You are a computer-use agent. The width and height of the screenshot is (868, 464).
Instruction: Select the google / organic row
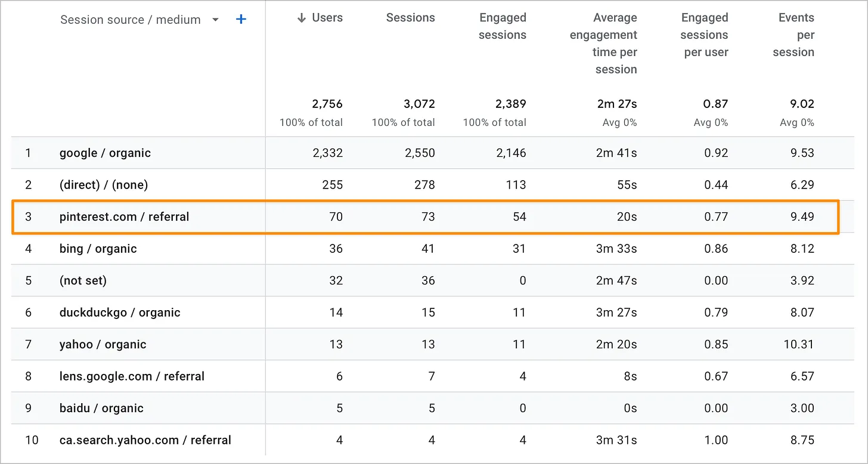(x=105, y=153)
